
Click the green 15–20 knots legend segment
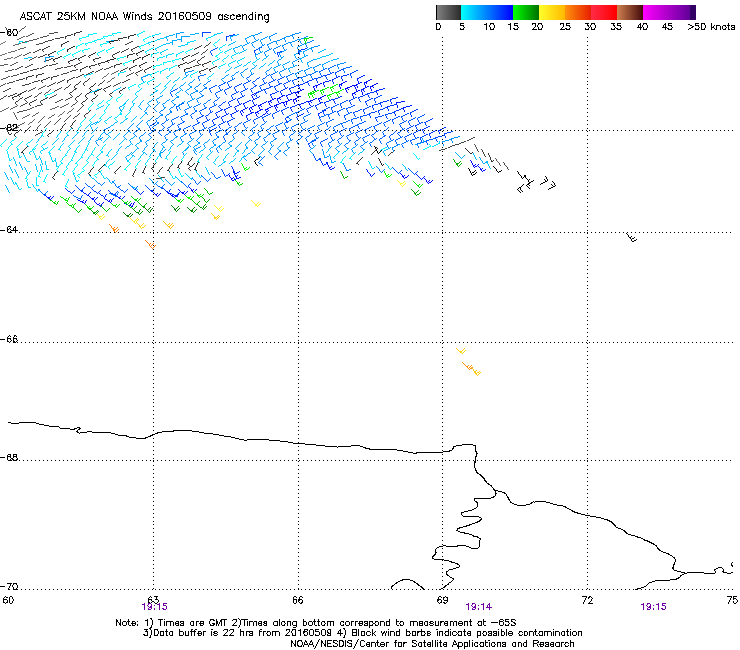tap(526, 12)
